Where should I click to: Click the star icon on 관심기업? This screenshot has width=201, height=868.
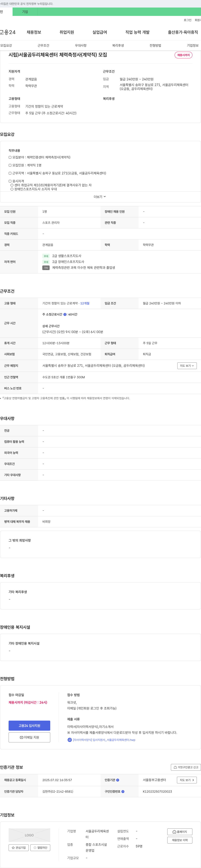[13, 847]
